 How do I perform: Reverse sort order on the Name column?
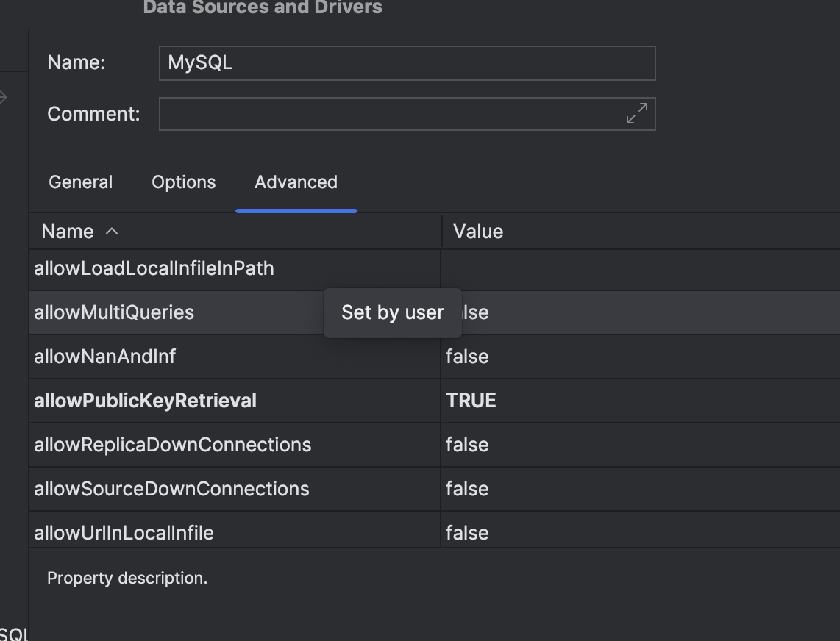(x=71, y=231)
